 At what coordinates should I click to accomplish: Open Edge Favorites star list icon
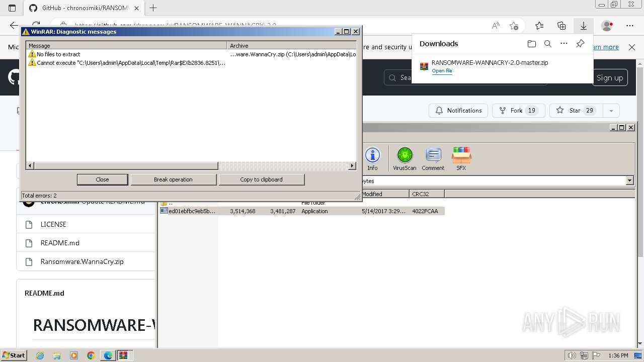pos(539,26)
